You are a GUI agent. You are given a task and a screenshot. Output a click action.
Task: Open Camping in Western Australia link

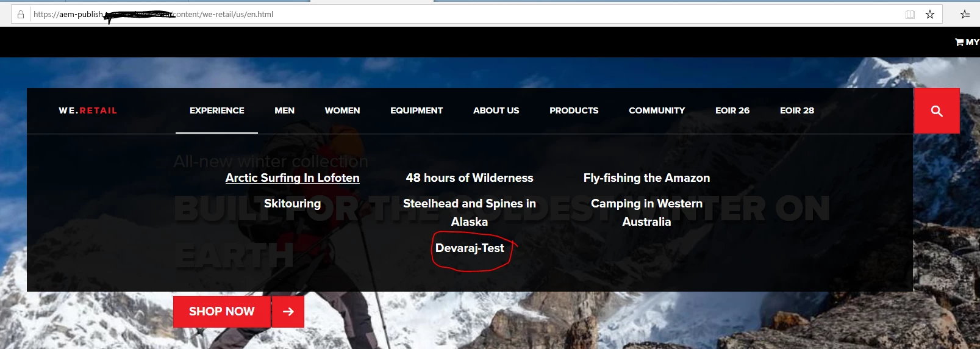click(646, 212)
